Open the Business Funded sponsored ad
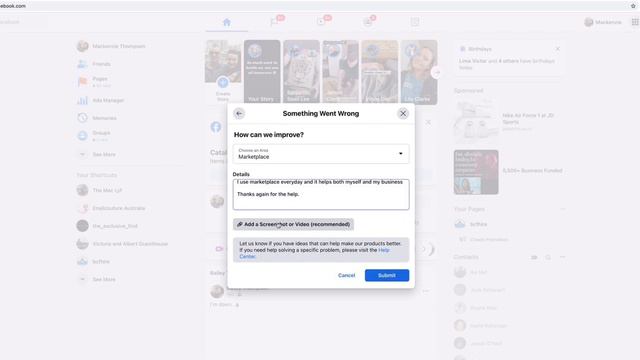 (x=509, y=172)
